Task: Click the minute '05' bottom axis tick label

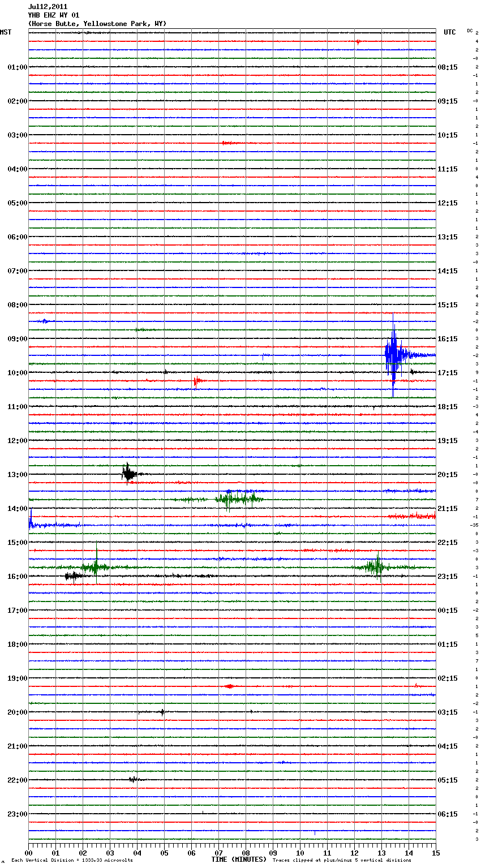Action: pos(164,853)
